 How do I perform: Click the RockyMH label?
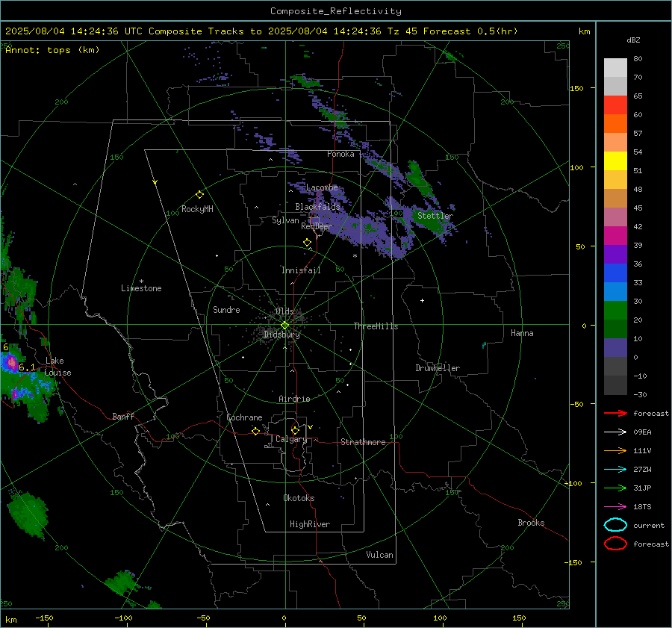(197, 209)
